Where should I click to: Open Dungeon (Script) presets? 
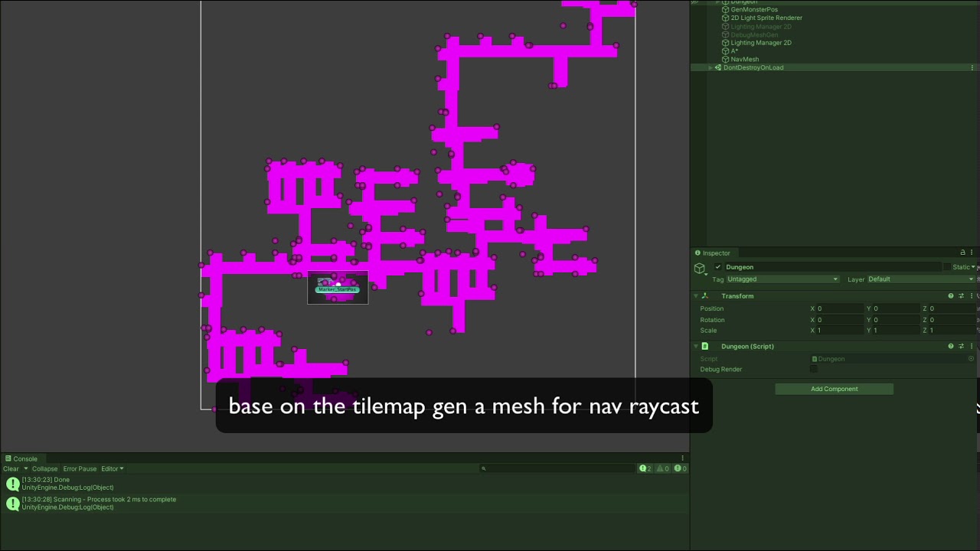coord(962,347)
